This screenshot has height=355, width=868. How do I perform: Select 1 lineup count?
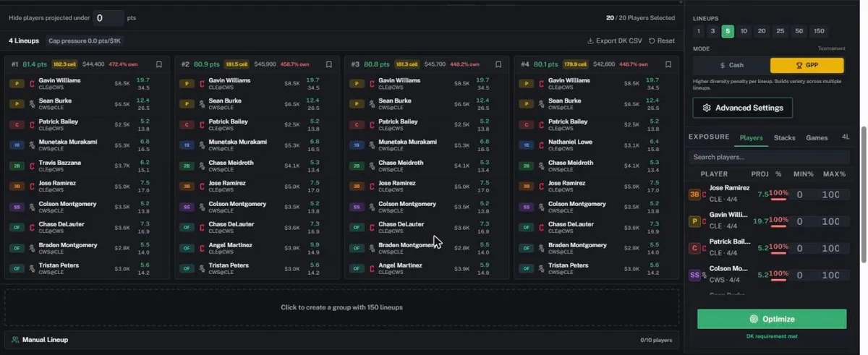699,31
